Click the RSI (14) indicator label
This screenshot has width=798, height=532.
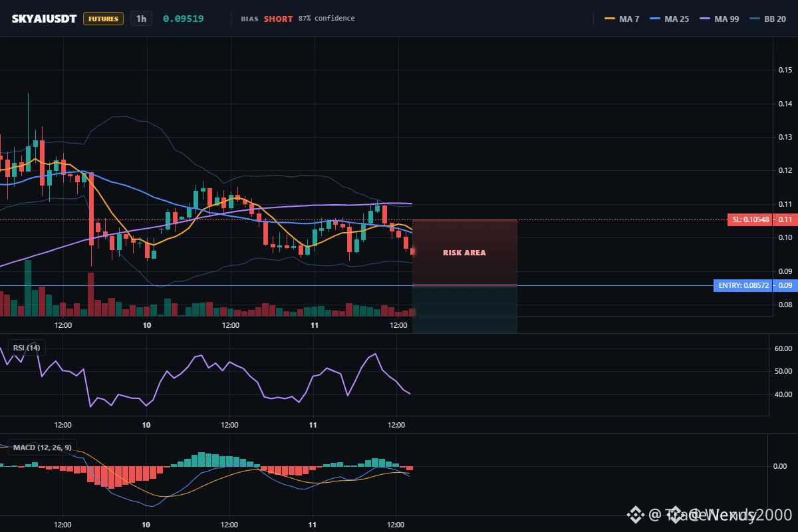point(27,348)
